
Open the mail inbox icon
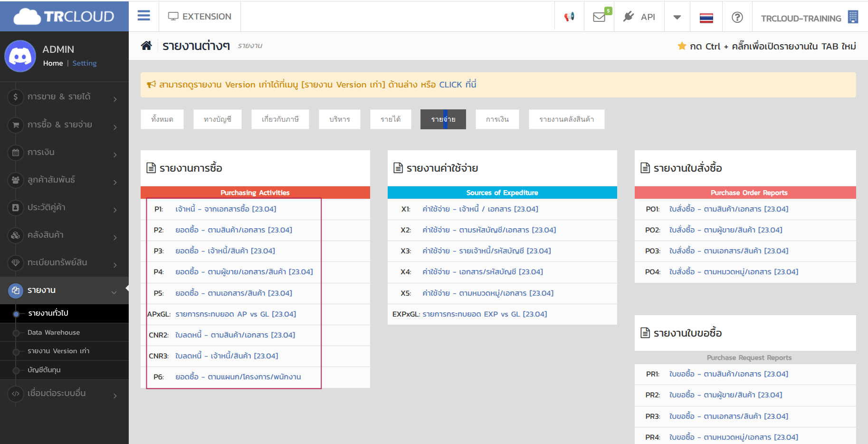pyautogui.click(x=599, y=17)
